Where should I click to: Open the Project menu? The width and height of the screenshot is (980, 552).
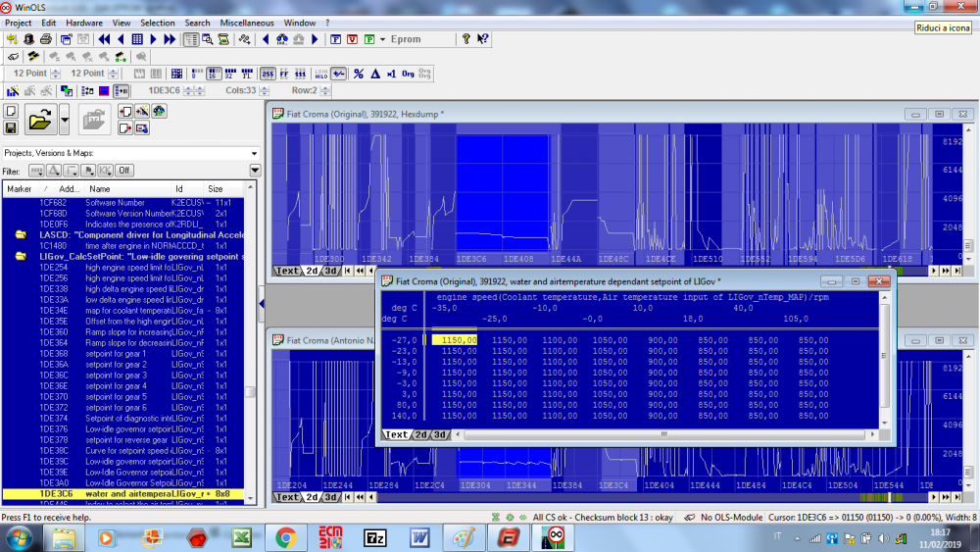[x=18, y=24]
